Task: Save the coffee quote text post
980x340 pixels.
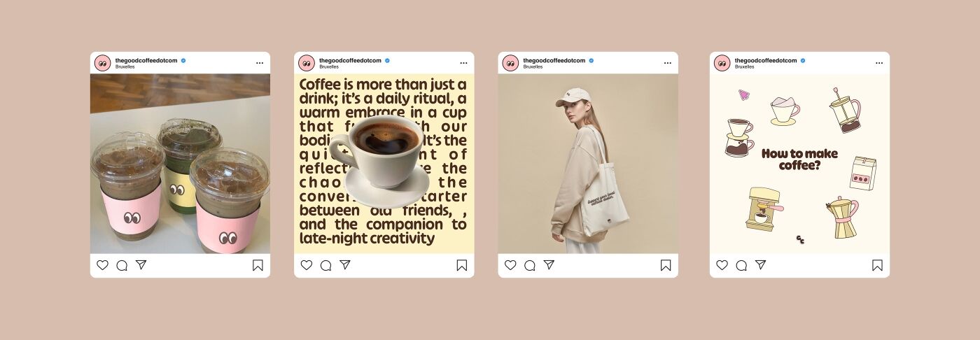Action: 462,265
